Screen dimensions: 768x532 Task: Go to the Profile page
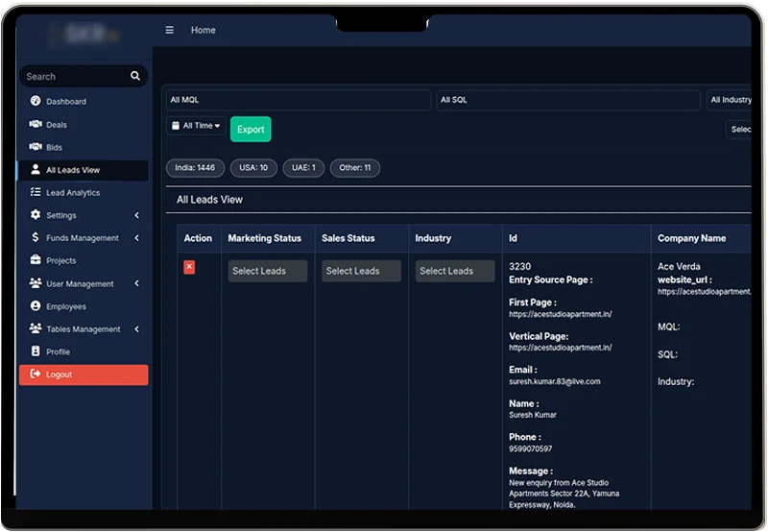[x=84, y=351]
